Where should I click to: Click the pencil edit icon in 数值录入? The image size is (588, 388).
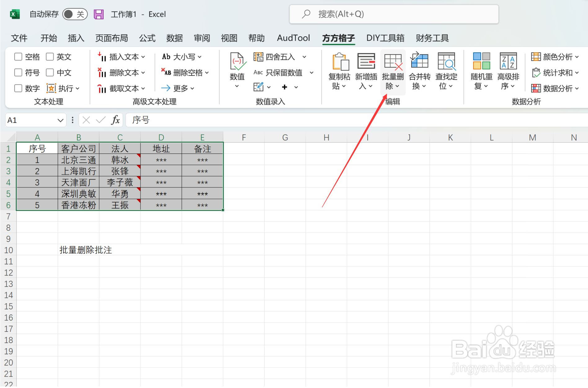(258, 87)
